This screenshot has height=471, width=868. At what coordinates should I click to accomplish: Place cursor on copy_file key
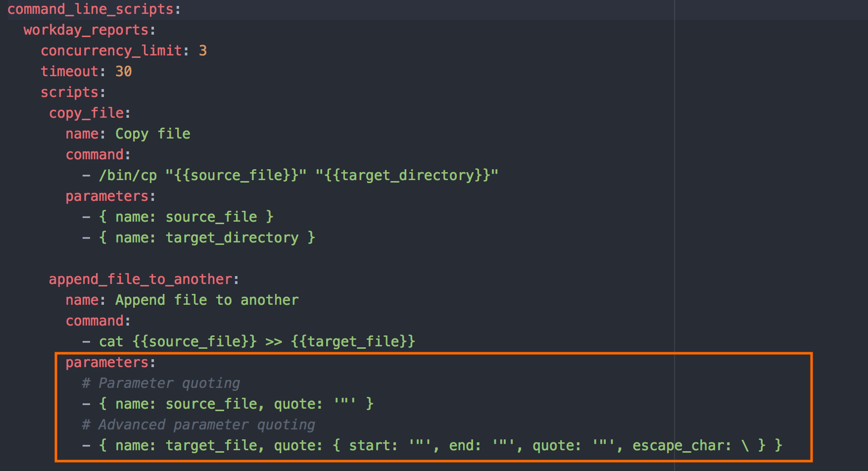(86, 113)
